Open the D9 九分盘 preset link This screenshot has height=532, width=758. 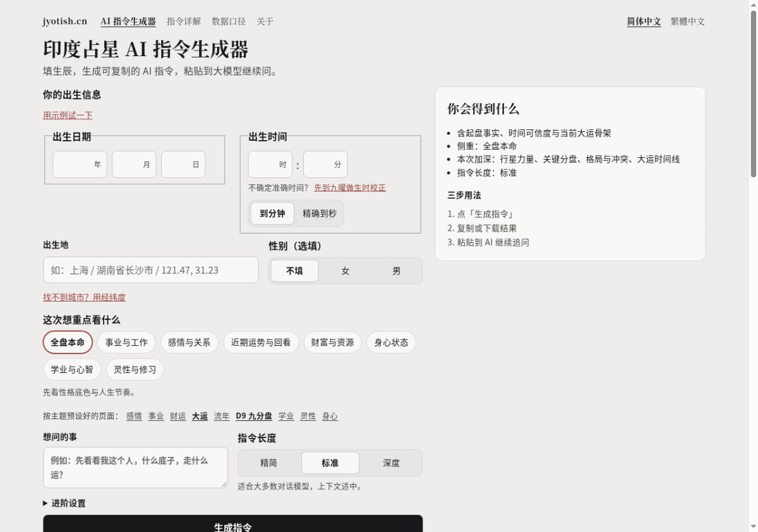click(254, 417)
